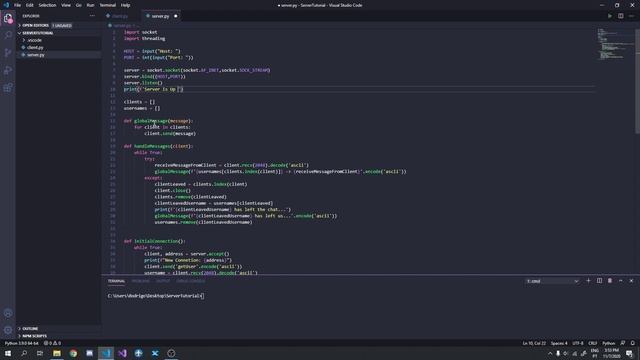Show hidden system tray icons
The width and height of the screenshot is (640, 360).
click(x=550, y=353)
